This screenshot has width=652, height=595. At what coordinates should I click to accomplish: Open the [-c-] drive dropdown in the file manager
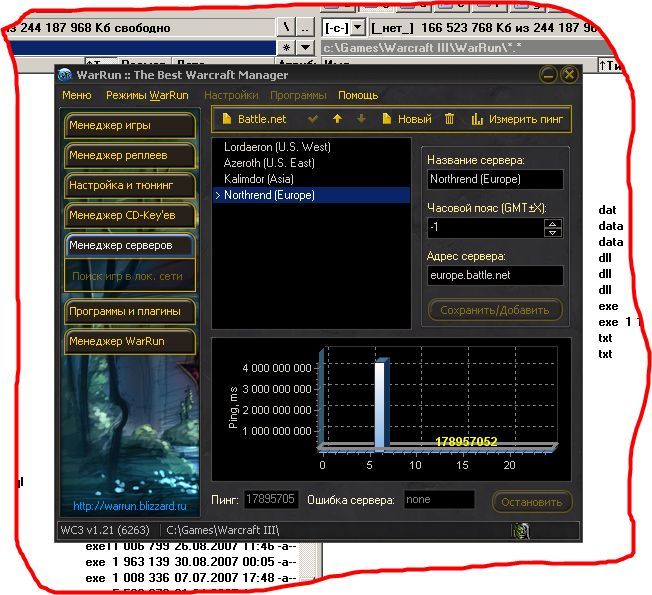358,28
